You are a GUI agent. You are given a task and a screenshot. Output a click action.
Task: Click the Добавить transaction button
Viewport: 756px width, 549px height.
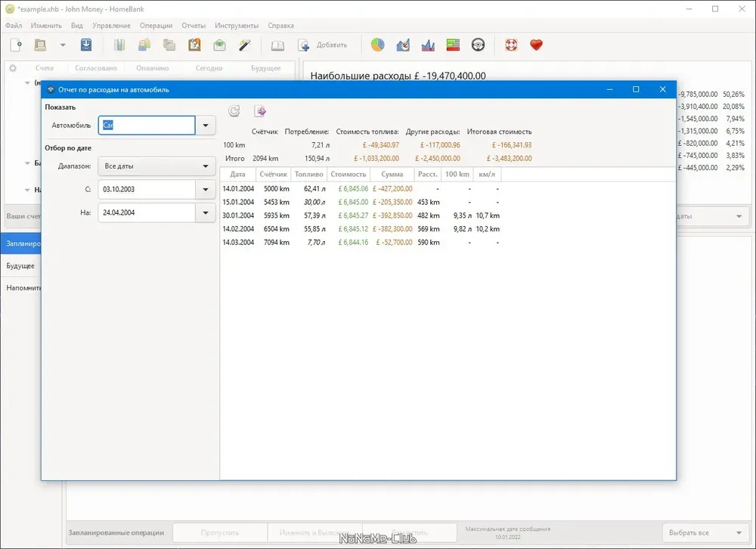tap(323, 45)
